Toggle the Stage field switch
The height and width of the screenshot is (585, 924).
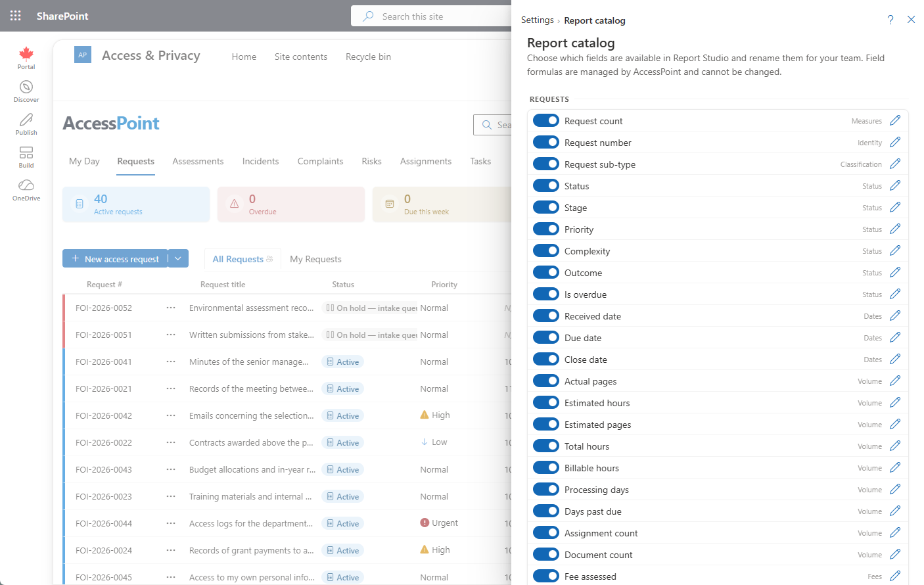546,207
